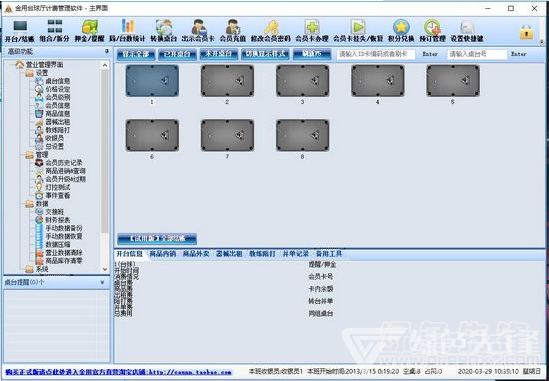Open the 开台/结账 toolbar icon
Viewport: 549px width, 381px height.
pos(20,26)
